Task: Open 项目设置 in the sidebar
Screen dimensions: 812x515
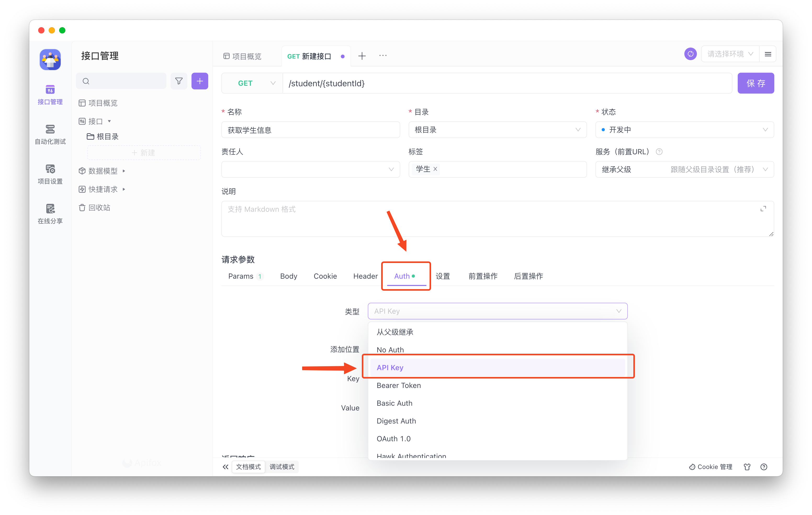Action: 50,174
